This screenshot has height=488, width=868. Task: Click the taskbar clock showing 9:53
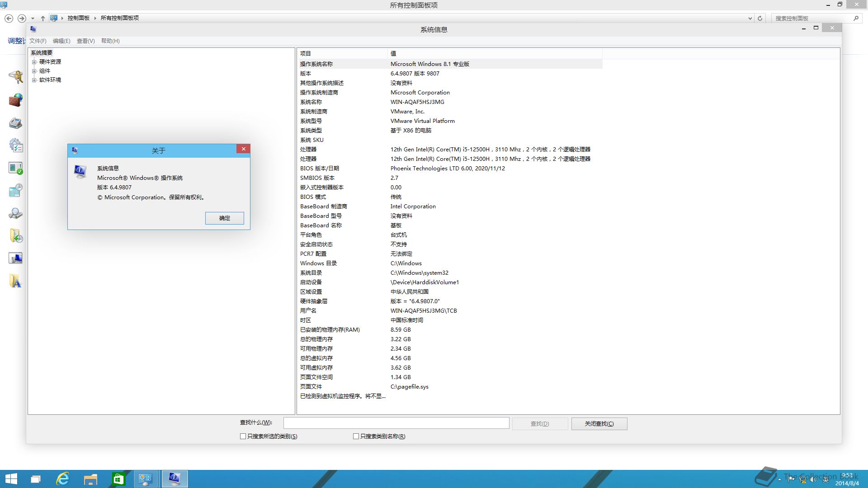847,479
